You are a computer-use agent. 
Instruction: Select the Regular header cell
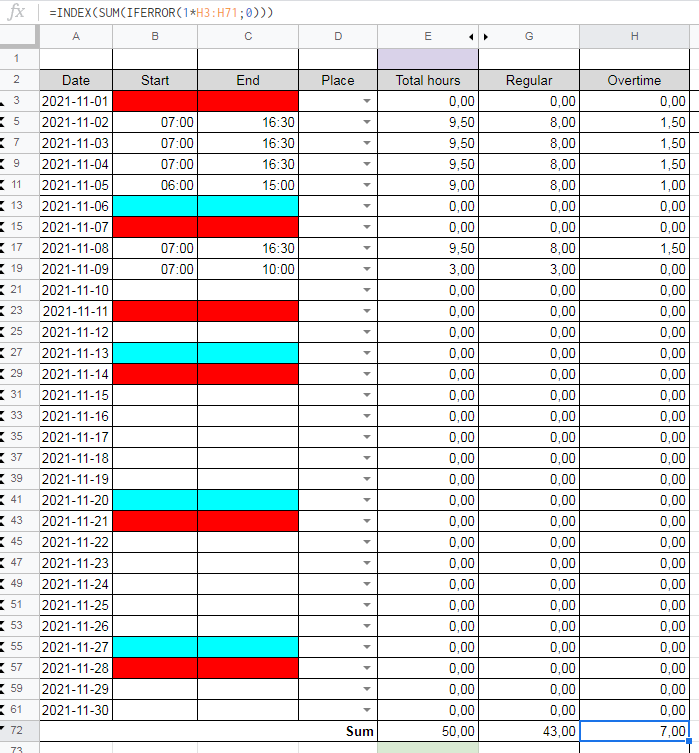pos(529,80)
